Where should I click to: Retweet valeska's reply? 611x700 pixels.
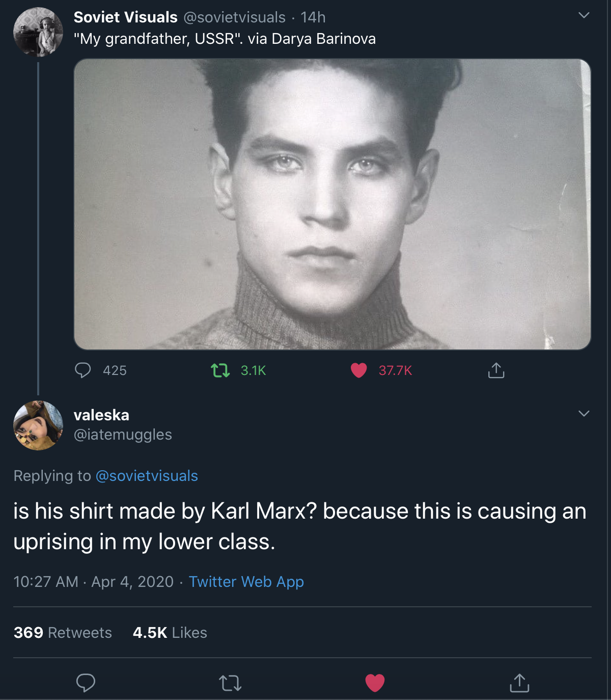[x=230, y=683]
